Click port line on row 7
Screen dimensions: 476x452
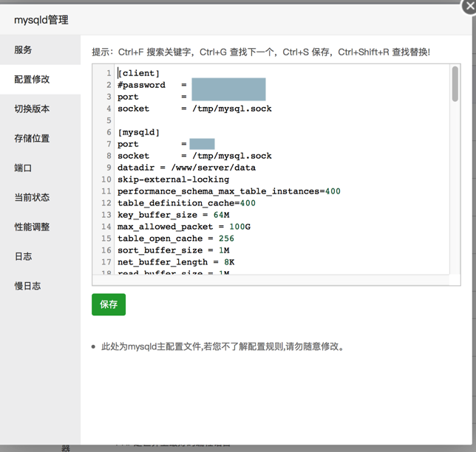166,144
